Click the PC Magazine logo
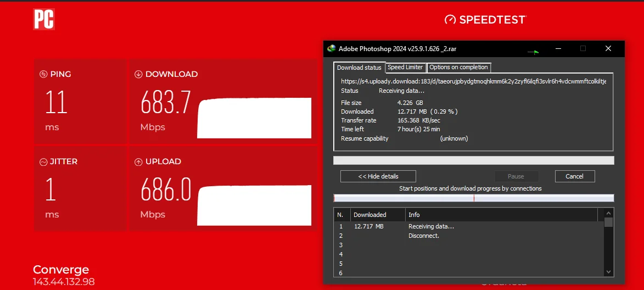Viewport: 644px width, 290px height. (x=44, y=19)
